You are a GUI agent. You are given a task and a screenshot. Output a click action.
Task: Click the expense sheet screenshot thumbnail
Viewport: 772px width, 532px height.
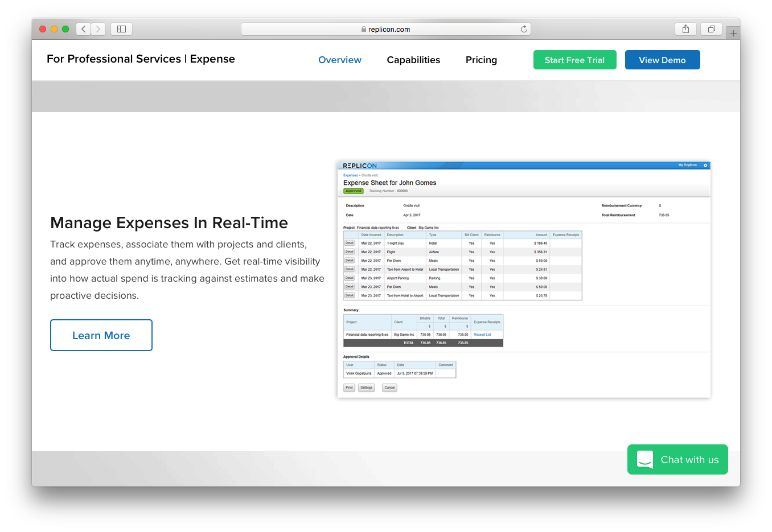point(523,279)
